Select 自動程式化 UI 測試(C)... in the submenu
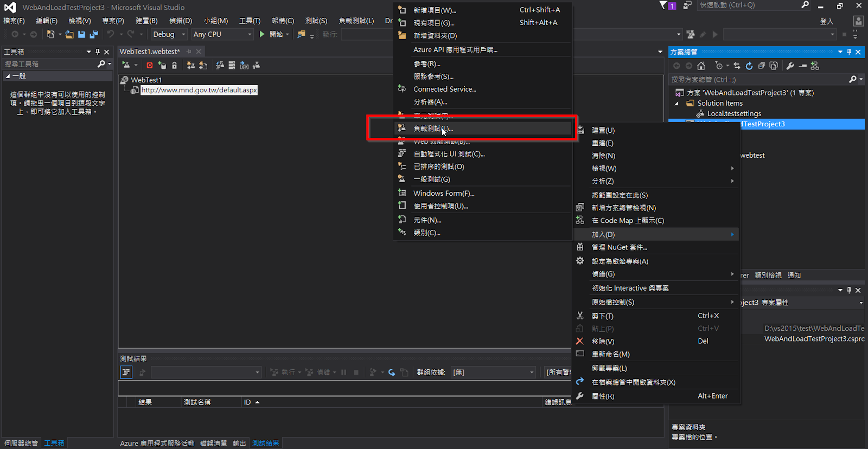The height and width of the screenshot is (449, 868). (483, 154)
